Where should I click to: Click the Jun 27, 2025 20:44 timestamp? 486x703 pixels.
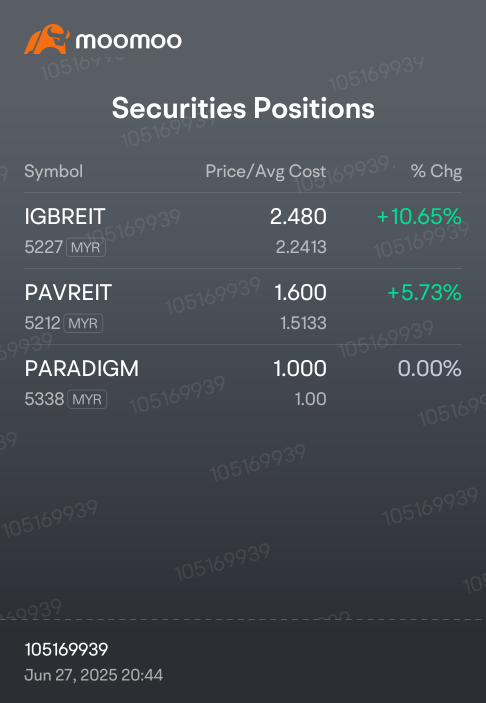[x=94, y=675]
